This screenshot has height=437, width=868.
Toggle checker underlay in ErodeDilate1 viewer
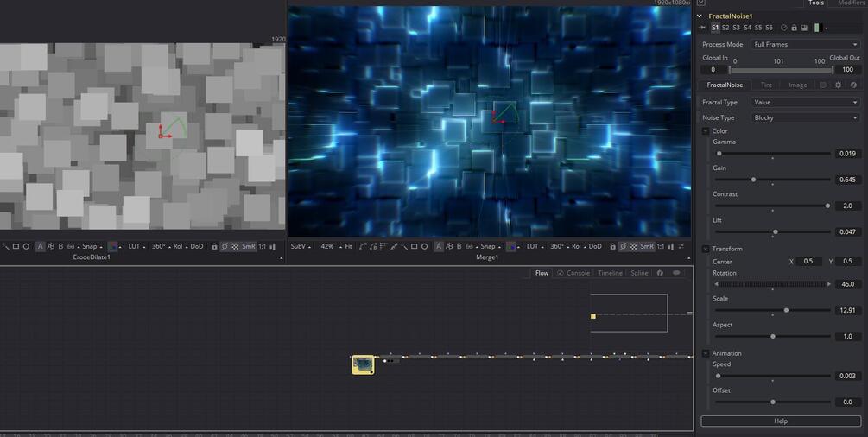point(235,246)
